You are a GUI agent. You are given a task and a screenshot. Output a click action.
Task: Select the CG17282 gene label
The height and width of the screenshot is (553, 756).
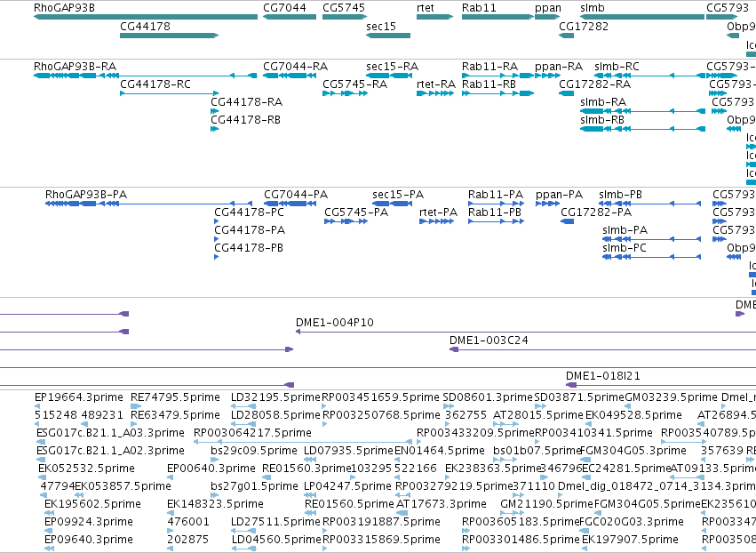584,26
